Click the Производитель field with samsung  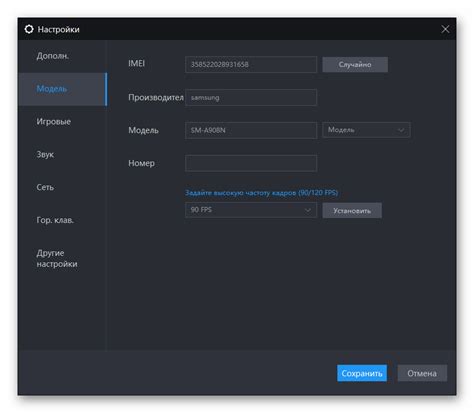tap(251, 97)
